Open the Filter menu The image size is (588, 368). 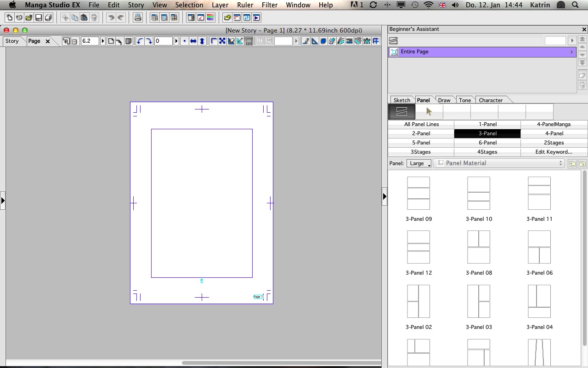tap(270, 5)
